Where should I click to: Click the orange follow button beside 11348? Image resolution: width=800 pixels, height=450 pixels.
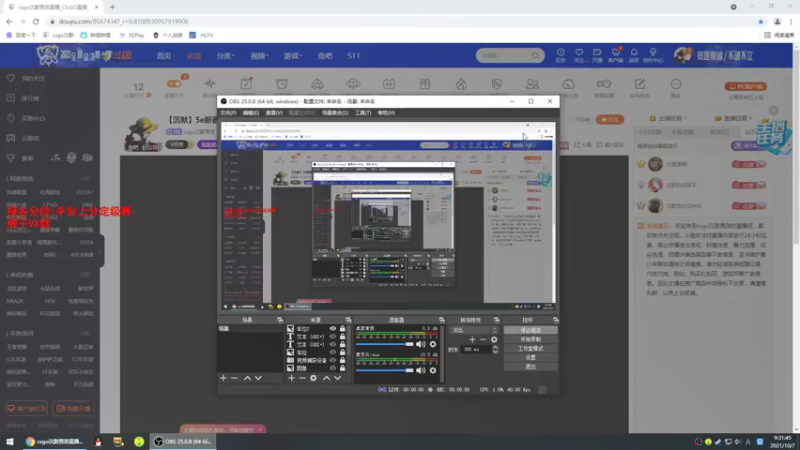(x=610, y=119)
